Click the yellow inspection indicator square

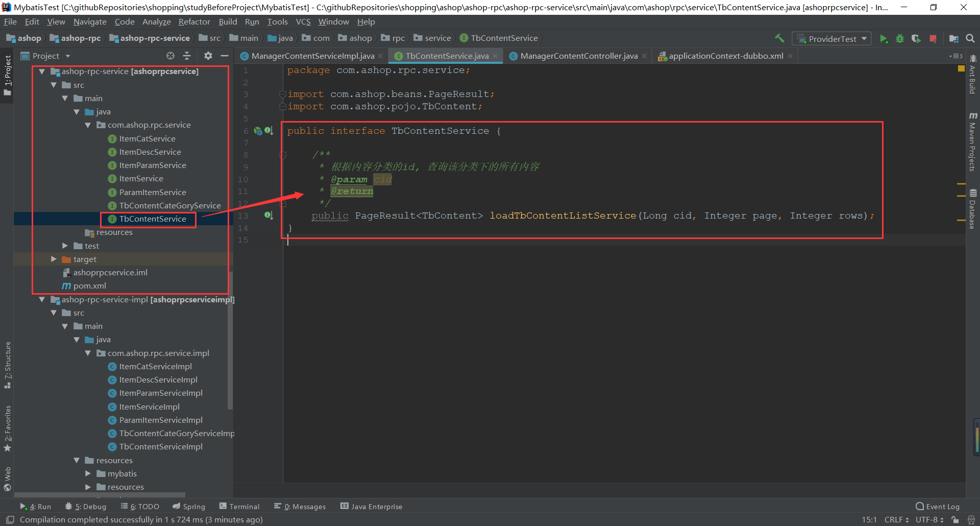click(961, 68)
